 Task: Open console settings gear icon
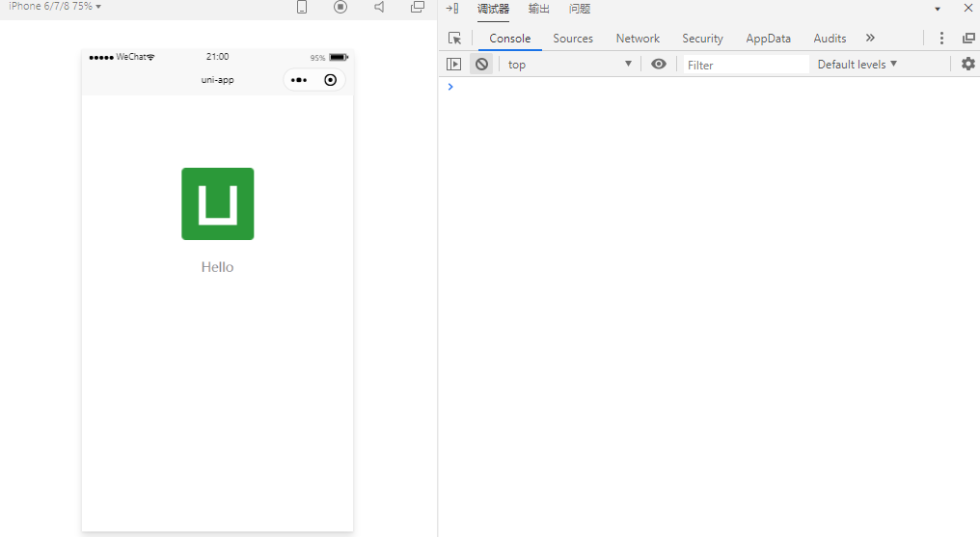pos(968,64)
